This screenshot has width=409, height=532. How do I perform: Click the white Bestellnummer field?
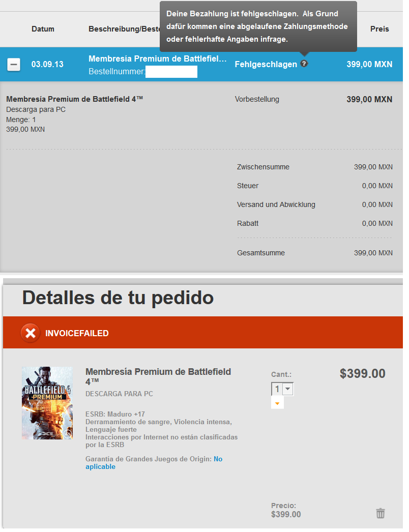coord(171,72)
